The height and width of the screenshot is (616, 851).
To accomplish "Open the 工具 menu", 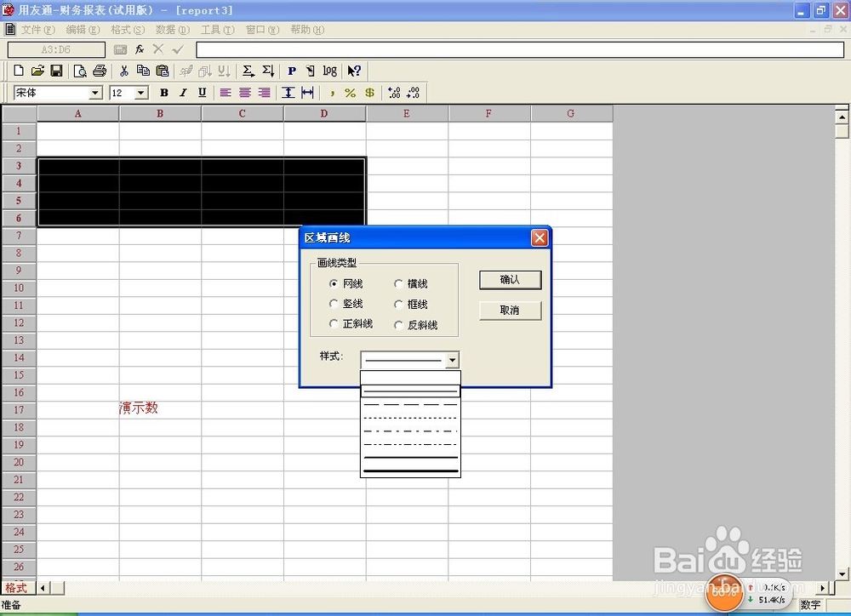I will coord(215,29).
